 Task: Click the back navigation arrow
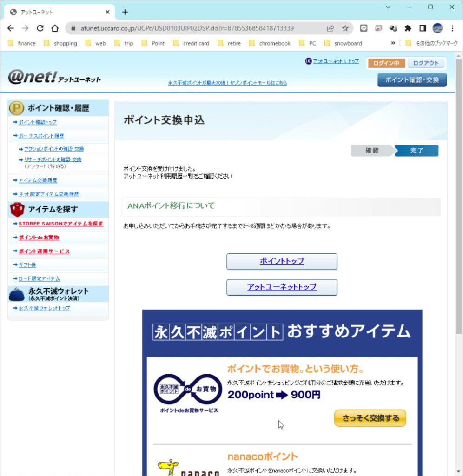(11, 28)
